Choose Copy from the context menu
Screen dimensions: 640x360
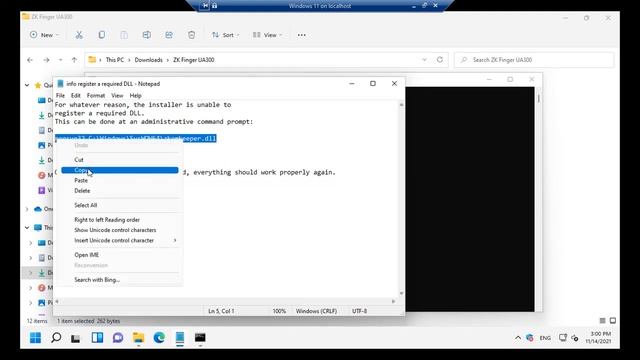coord(120,170)
